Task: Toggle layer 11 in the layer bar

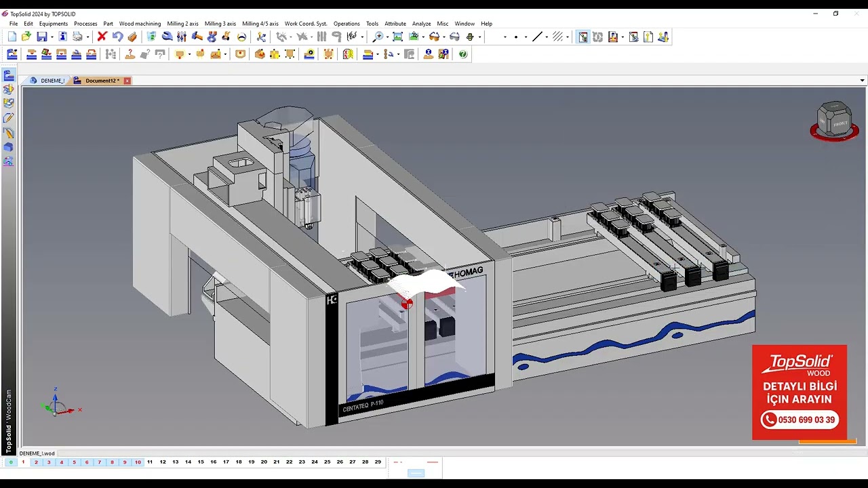Action: tap(150, 462)
